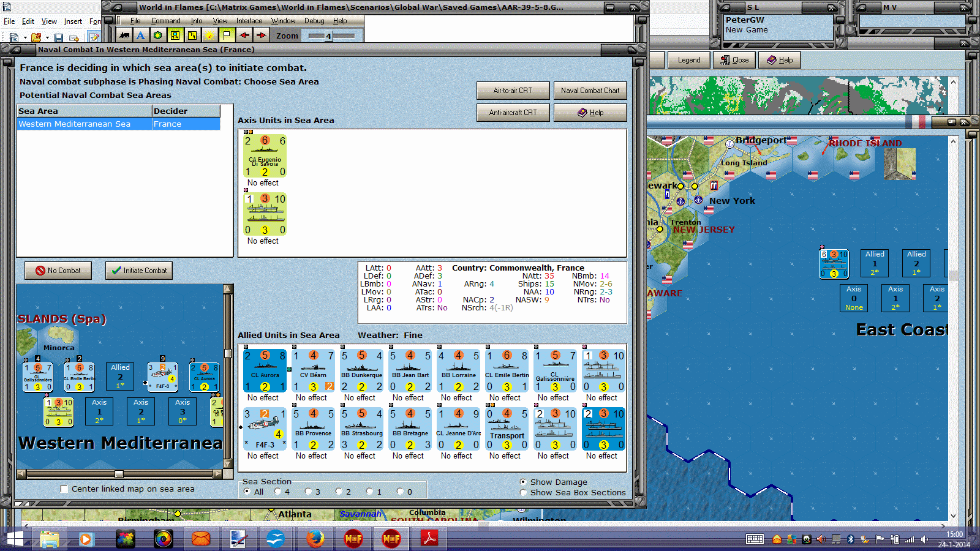Image resolution: width=980 pixels, height=551 pixels.
Task: Select the CV Béarn carrier unit
Action: (314, 371)
